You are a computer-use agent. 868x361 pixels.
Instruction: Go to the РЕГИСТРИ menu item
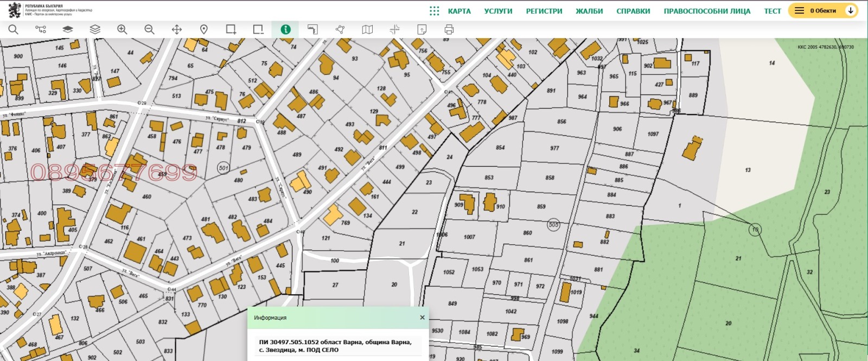tap(544, 11)
